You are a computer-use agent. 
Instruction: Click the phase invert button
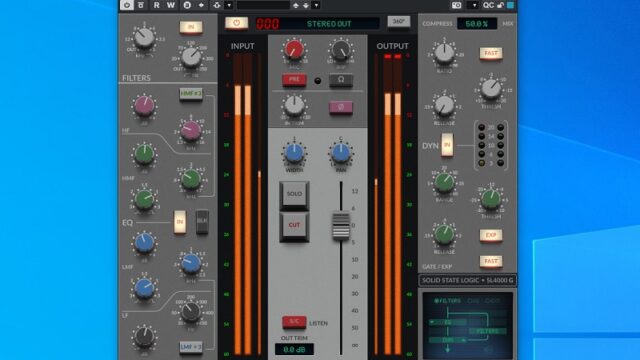point(341,107)
